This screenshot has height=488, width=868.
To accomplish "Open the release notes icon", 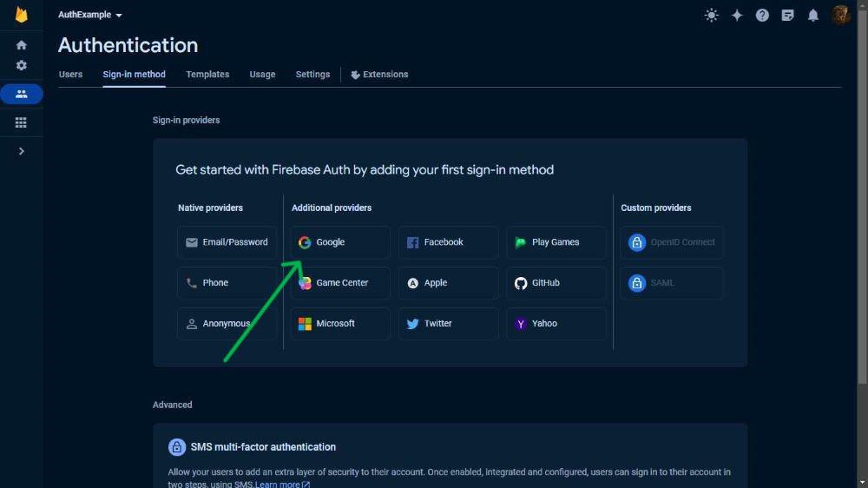I will 788,16.
